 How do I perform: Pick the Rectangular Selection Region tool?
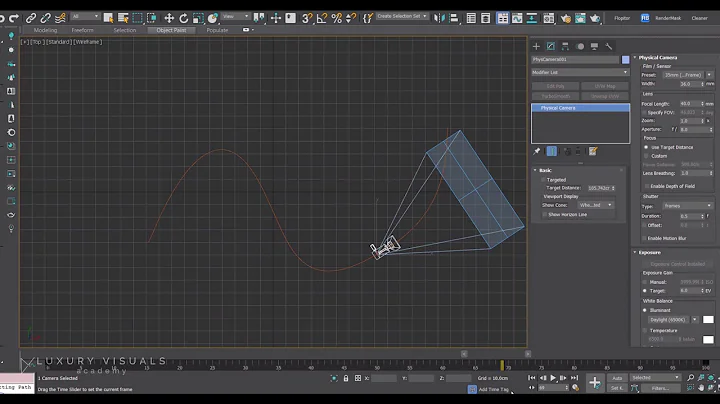coord(137,18)
